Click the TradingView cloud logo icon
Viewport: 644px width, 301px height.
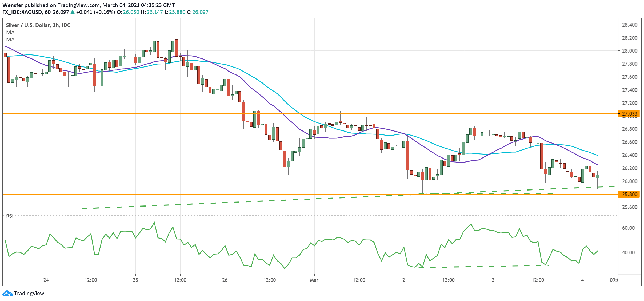coord(7,293)
